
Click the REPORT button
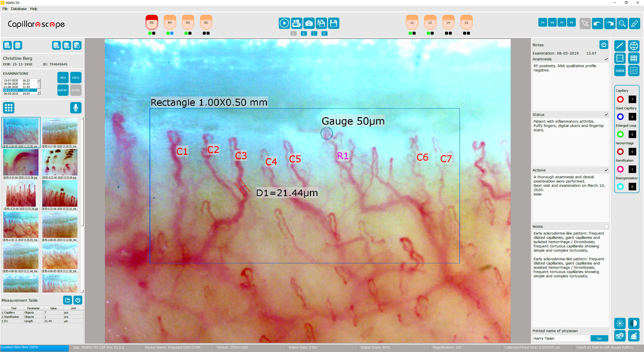click(63, 90)
